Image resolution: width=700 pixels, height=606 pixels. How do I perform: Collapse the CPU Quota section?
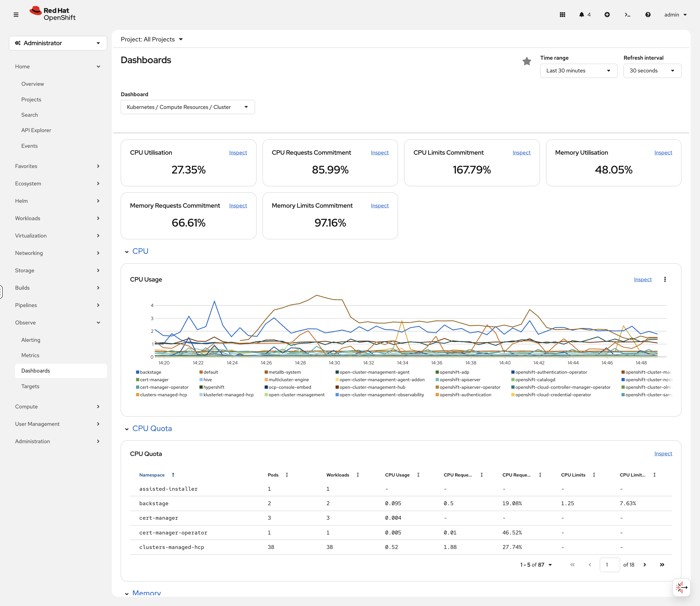click(x=127, y=428)
